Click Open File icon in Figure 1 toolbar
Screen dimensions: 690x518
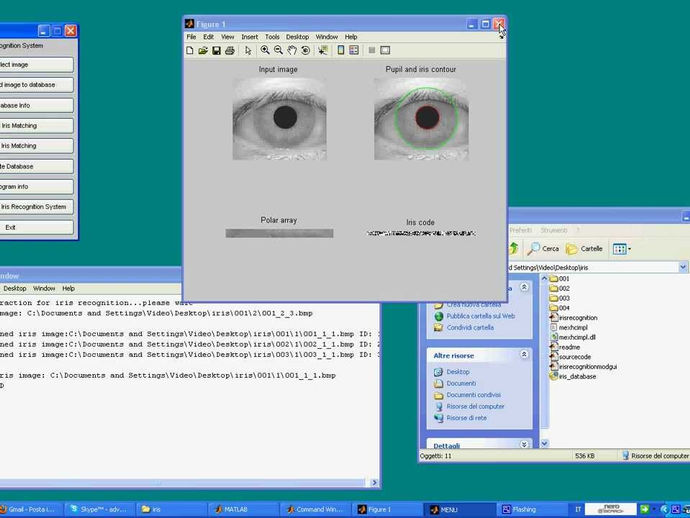tap(203, 50)
